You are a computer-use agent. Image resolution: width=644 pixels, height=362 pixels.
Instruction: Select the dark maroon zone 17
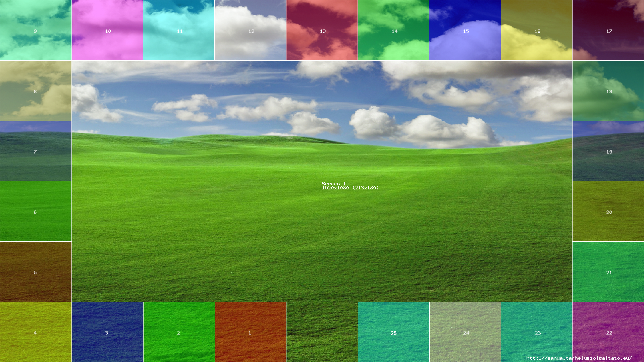(608, 31)
